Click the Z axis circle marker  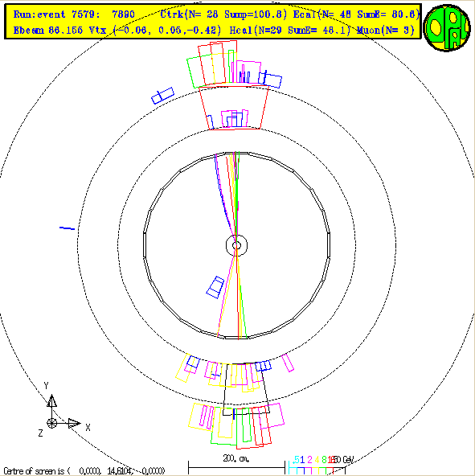click(51, 423)
